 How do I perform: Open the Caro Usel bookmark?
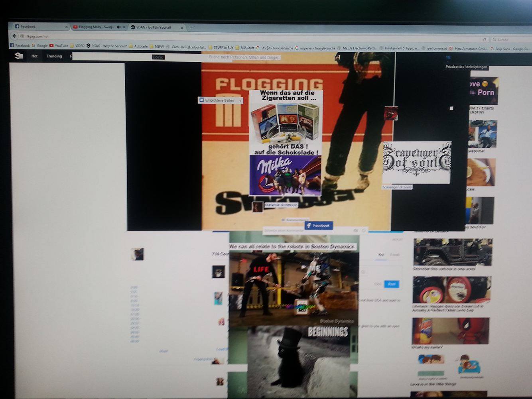tap(186, 47)
